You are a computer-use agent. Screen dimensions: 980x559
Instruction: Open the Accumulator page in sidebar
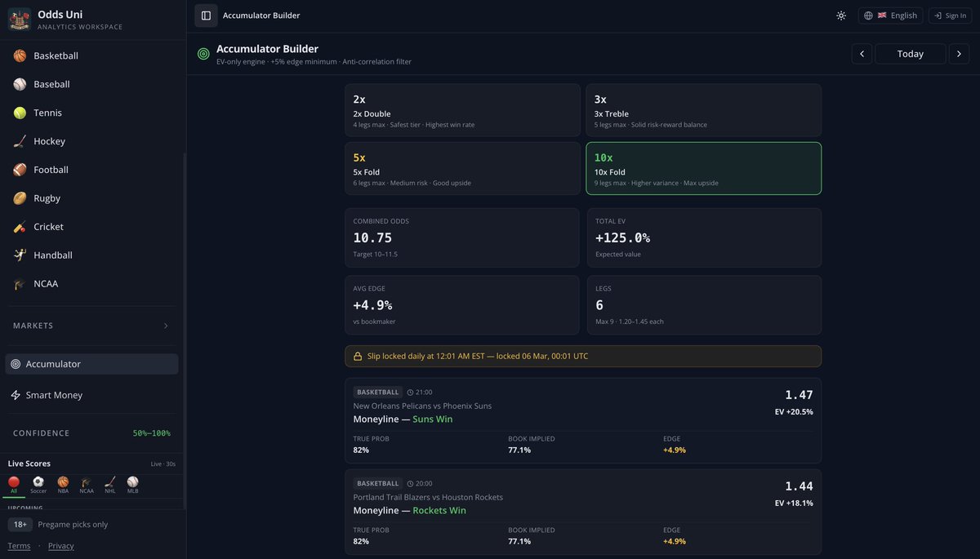point(91,364)
